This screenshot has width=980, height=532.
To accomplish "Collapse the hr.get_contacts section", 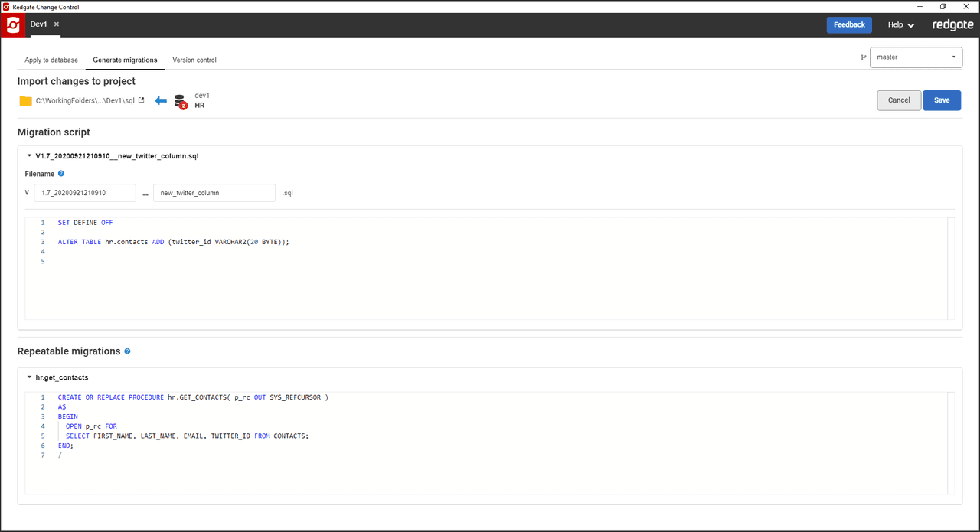I will click(29, 377).
